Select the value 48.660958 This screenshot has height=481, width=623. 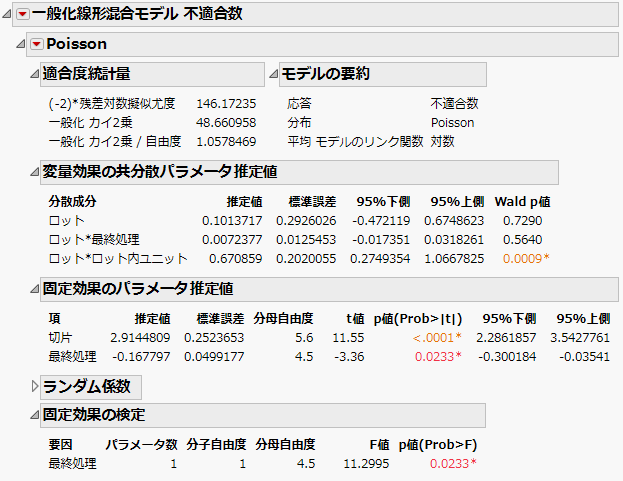tap(226, 123)
